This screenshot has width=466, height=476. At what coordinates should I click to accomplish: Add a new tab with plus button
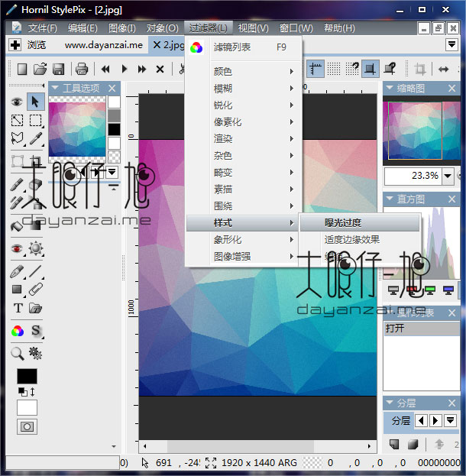click(x=15, y=45)
